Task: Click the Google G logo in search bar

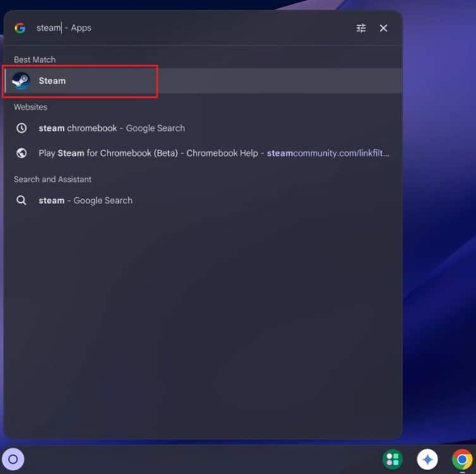Action: 20,28
